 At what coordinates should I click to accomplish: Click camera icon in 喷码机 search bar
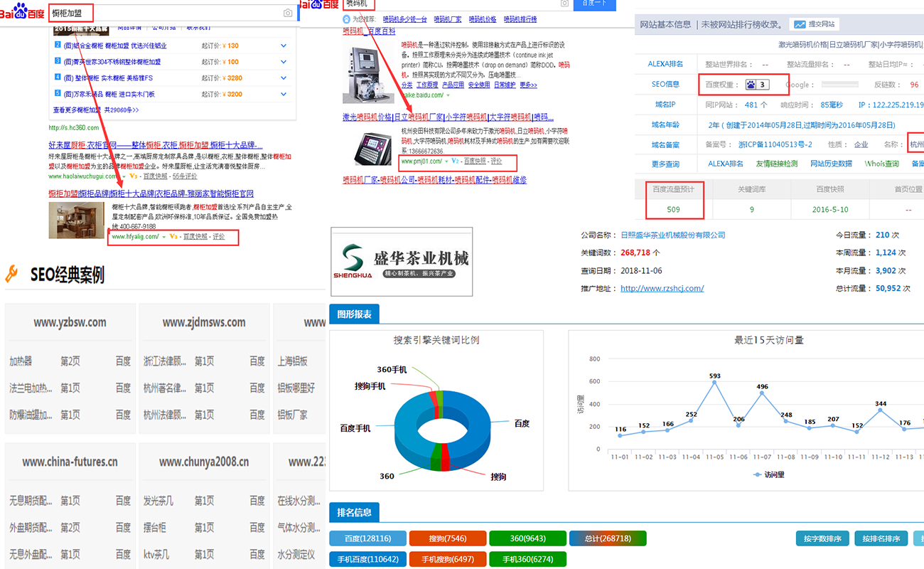click(x=564, y=4)
